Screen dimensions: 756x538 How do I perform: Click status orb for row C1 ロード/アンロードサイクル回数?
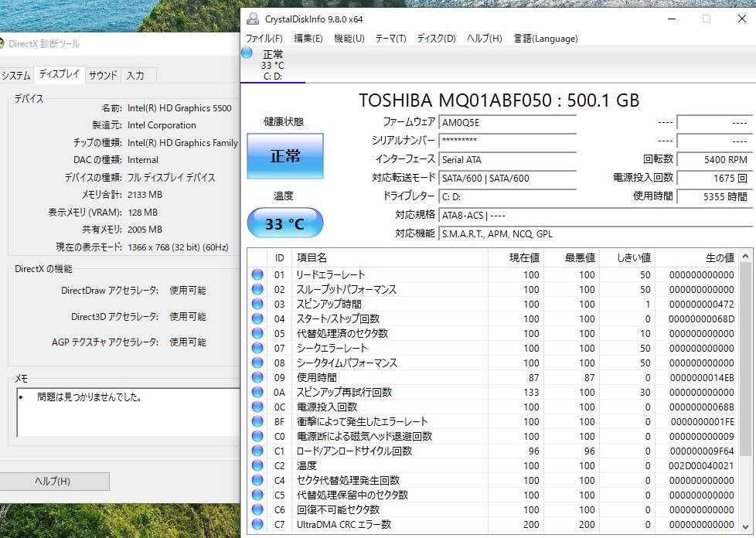(x=257, y=451)
